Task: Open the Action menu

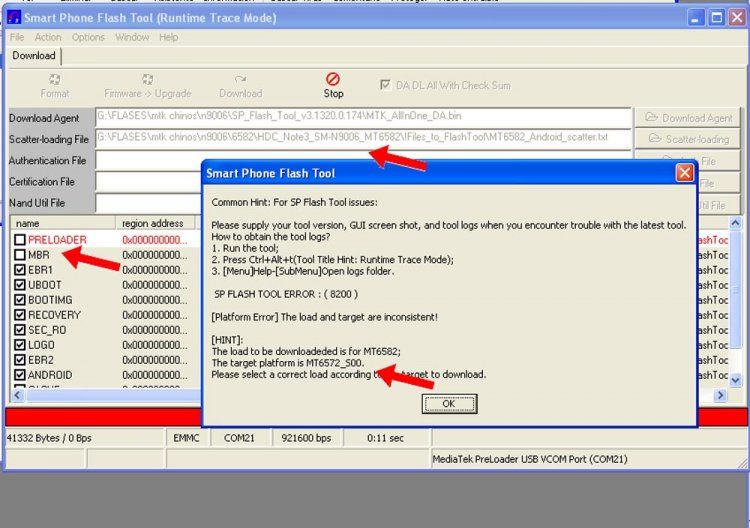Action: pyautogui.click(x=48, y=37)
